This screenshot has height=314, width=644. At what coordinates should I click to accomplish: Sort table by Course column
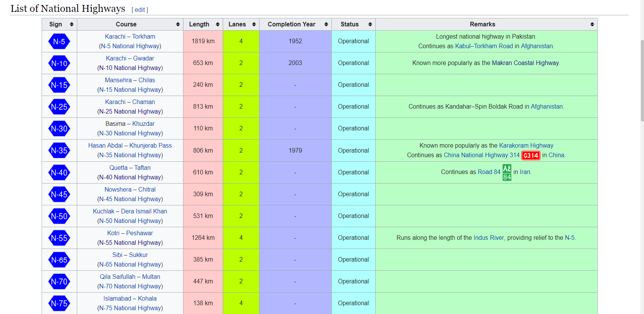pos(178,24)
